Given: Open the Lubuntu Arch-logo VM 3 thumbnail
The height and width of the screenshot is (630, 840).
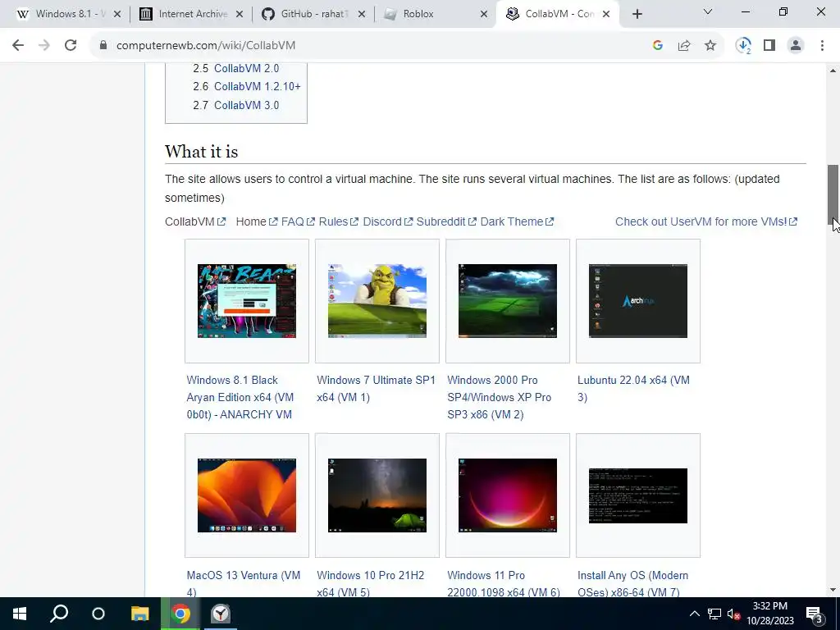Looking at the screenshot, I should [x=637, y=300].
